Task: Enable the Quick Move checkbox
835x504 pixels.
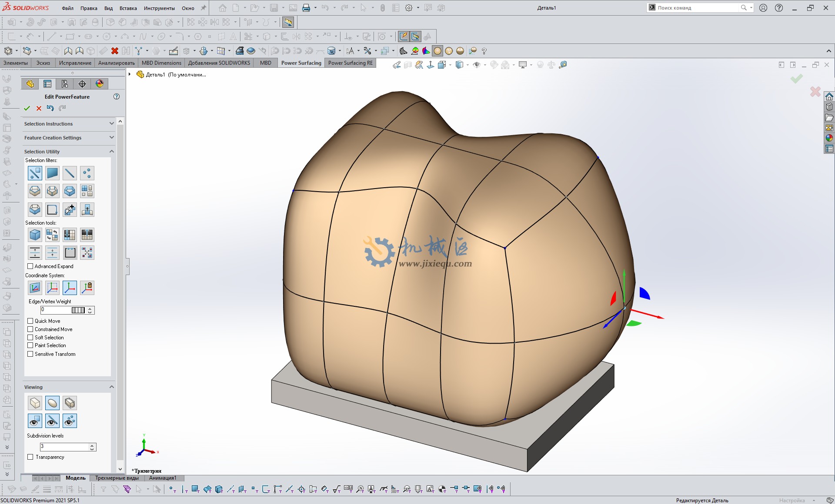Action: 30,321
